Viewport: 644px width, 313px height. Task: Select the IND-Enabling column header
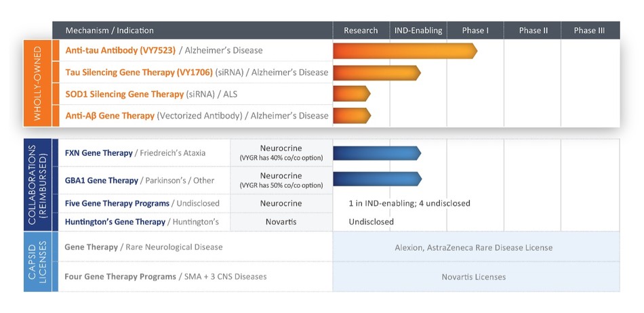click(x=418, y=30)
